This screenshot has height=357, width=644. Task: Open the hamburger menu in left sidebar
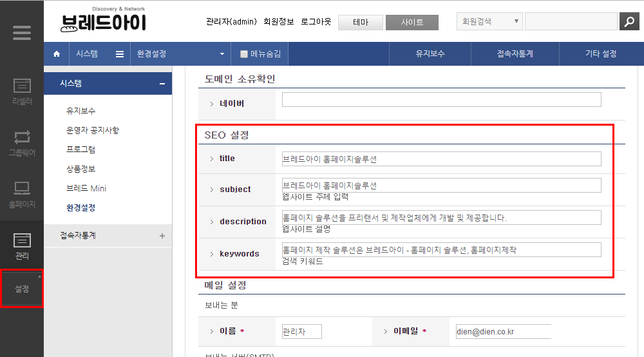point(22,32)
